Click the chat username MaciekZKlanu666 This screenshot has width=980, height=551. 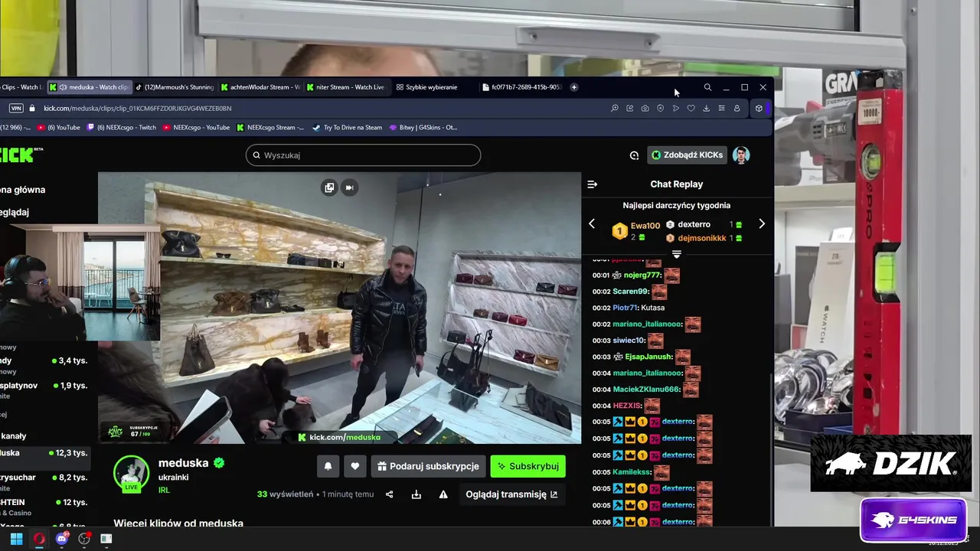pos(646,390)
